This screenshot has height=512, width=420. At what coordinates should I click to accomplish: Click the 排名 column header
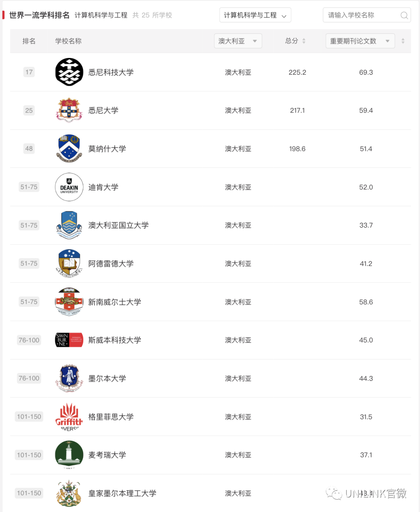(x=29, y=41)
